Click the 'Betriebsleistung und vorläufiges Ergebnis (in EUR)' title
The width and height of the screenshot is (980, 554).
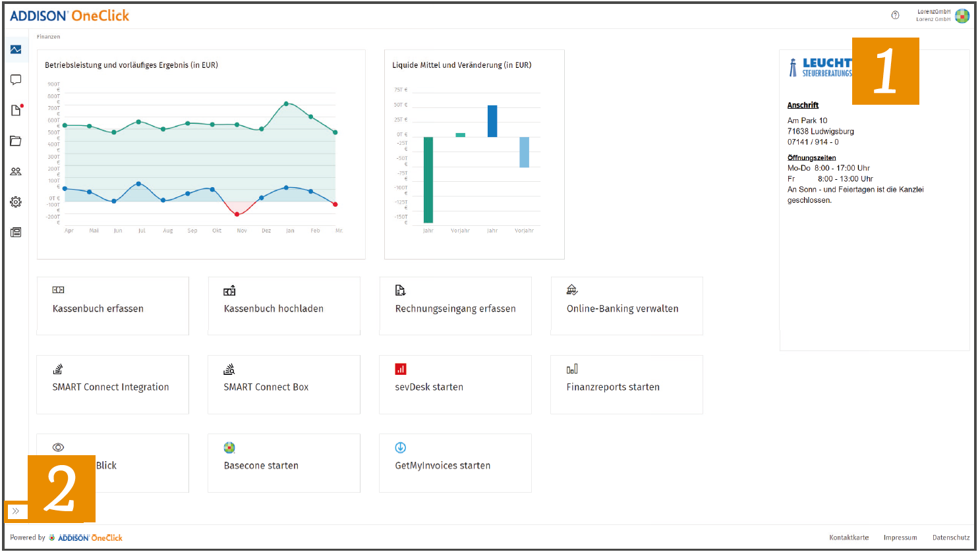[x=132, y=65]
